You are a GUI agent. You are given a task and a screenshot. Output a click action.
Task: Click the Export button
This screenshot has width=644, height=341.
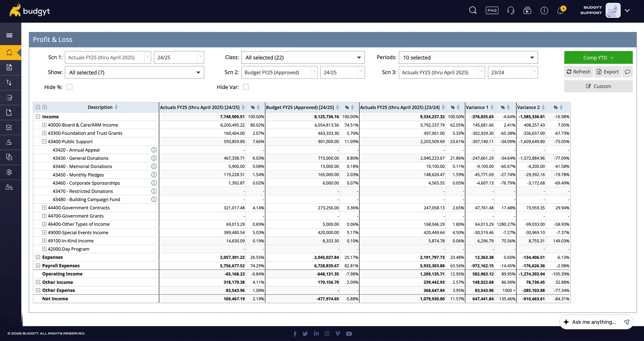click(x=607, y=72)
